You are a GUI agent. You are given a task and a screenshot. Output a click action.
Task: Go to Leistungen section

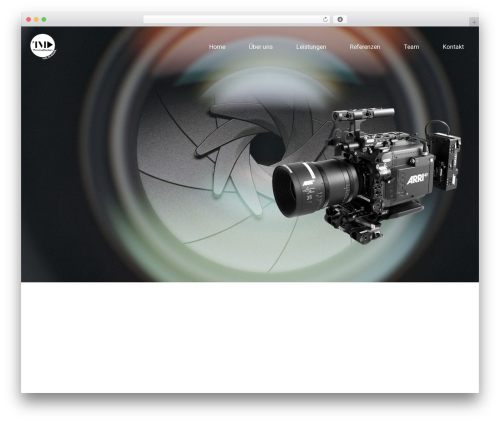311,47
